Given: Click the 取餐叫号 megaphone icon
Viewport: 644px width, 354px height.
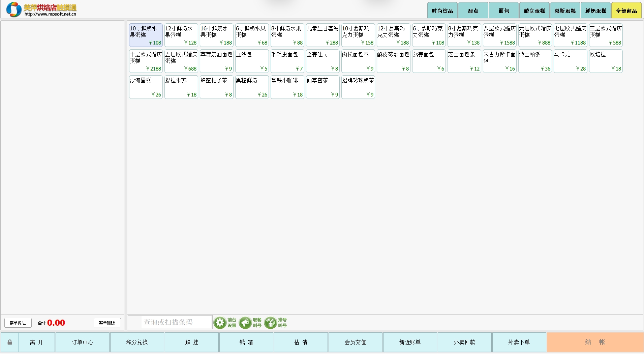Looking at the screenshot, I should [x=245, y=323].
